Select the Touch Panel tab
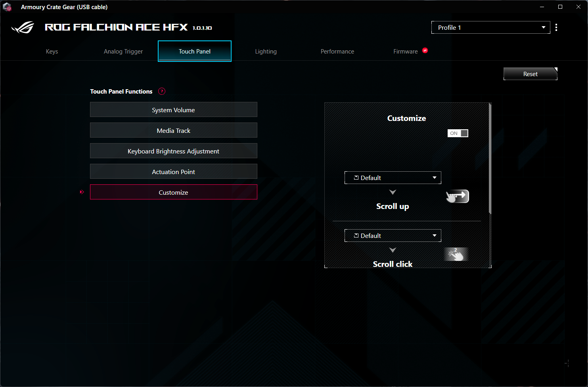The width and height of the screenshot is (588, 387). (x=195, y=51)
